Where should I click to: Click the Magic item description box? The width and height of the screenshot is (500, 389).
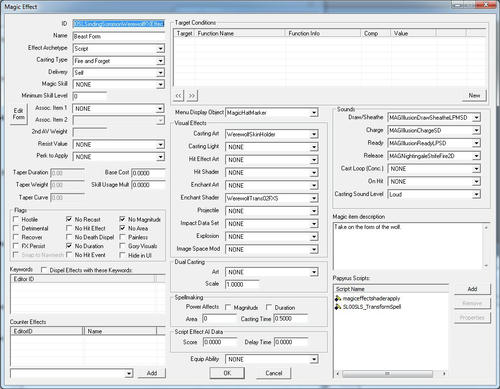click(411, 246)
